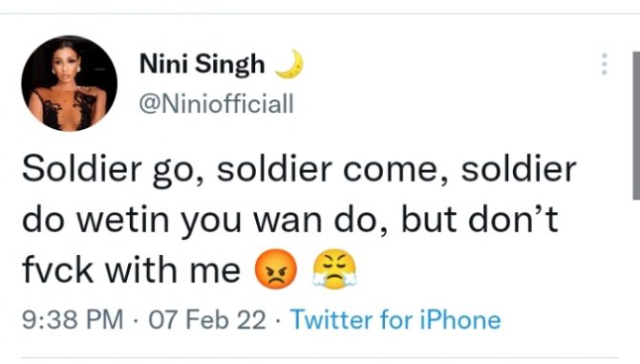Click the dot separator after 9:38 PM

coord(136,319)
